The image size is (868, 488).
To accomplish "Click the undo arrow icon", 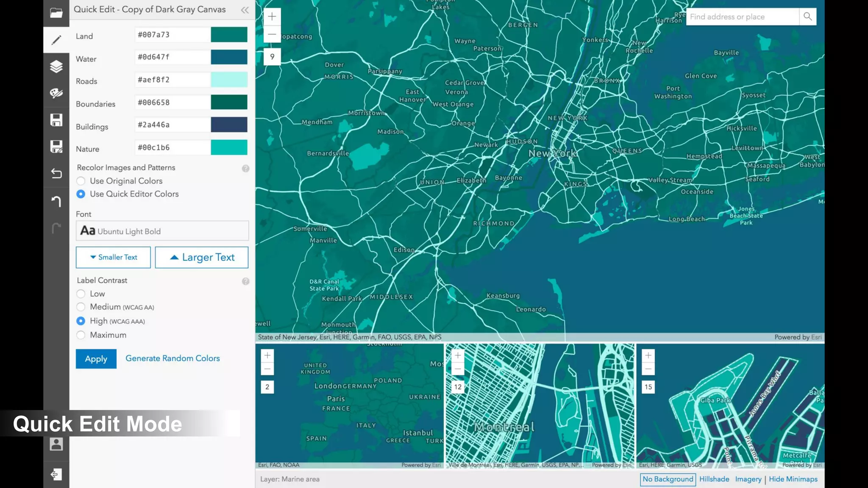I will point(56,201).
